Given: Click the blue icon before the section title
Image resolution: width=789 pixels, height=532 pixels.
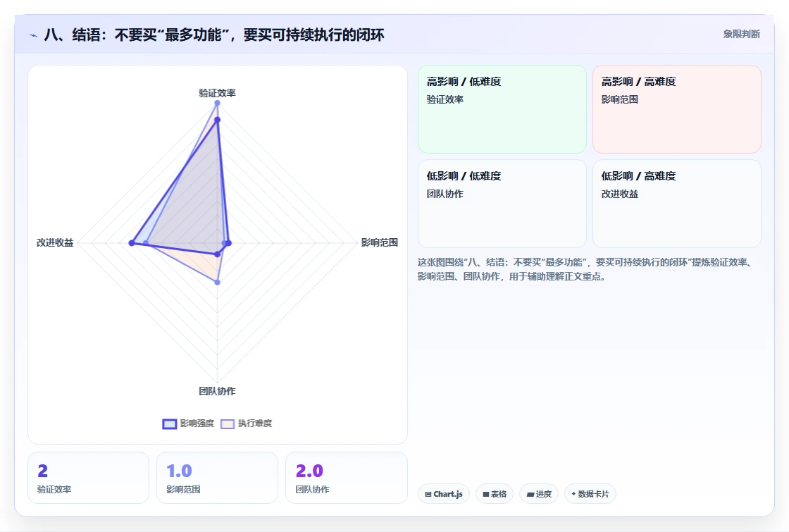Looking at the screenshot, I should [33, 35].
